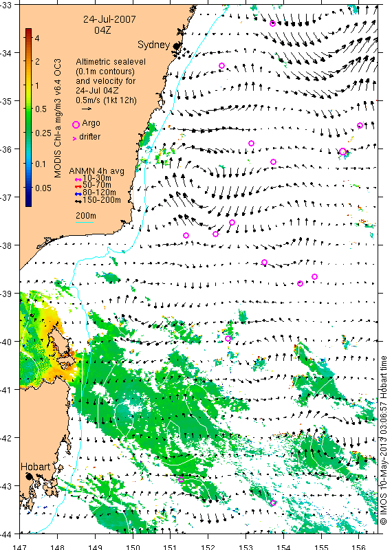The width and height of the screenshot is (392, 550).
Task: Click the '50-70m' depth label
Action: coord(97,185)
